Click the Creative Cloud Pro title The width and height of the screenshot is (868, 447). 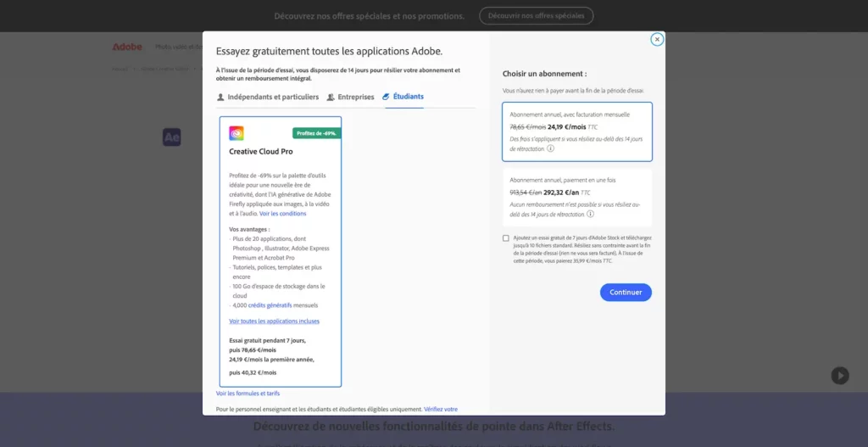(x=261, y=151)
